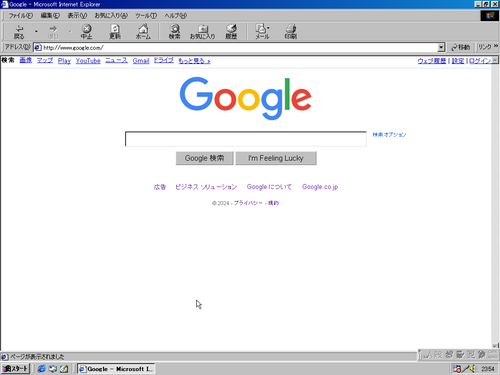The width and height of the screenshot is (500, 375).
Task: Click the IME pen tray icon
Action: coord(465,369)
